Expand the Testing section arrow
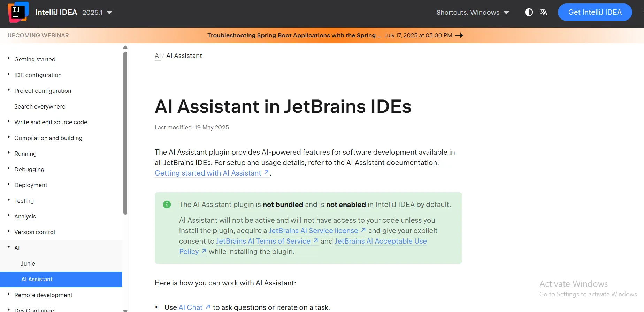Screen dimensions: 644x312 click(x=9, y=200)
